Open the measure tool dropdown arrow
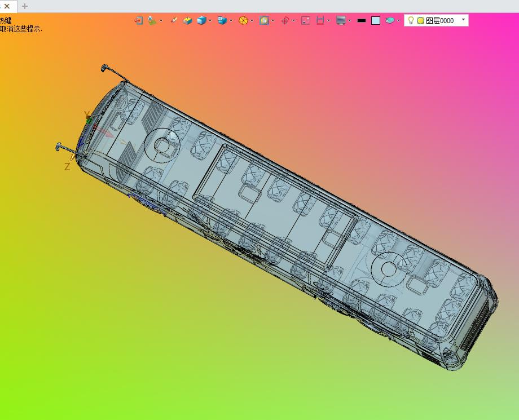This screenshot has height=420, width=519. click(329, 21)
